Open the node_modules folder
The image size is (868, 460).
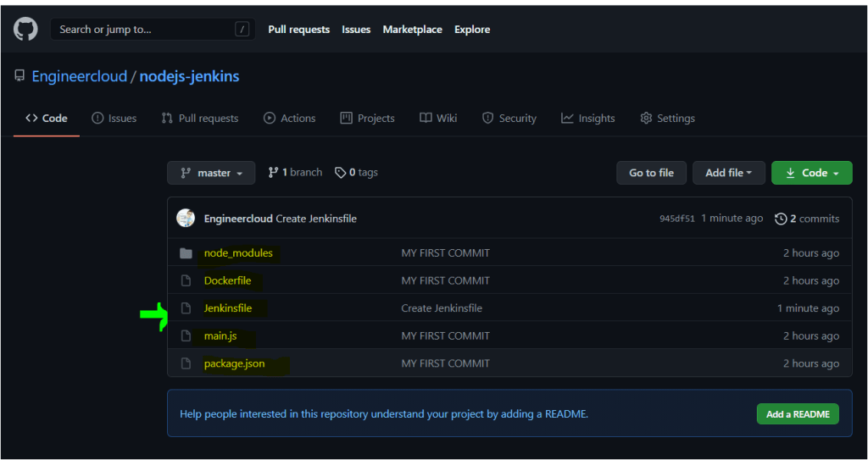(x=238, y=253)
